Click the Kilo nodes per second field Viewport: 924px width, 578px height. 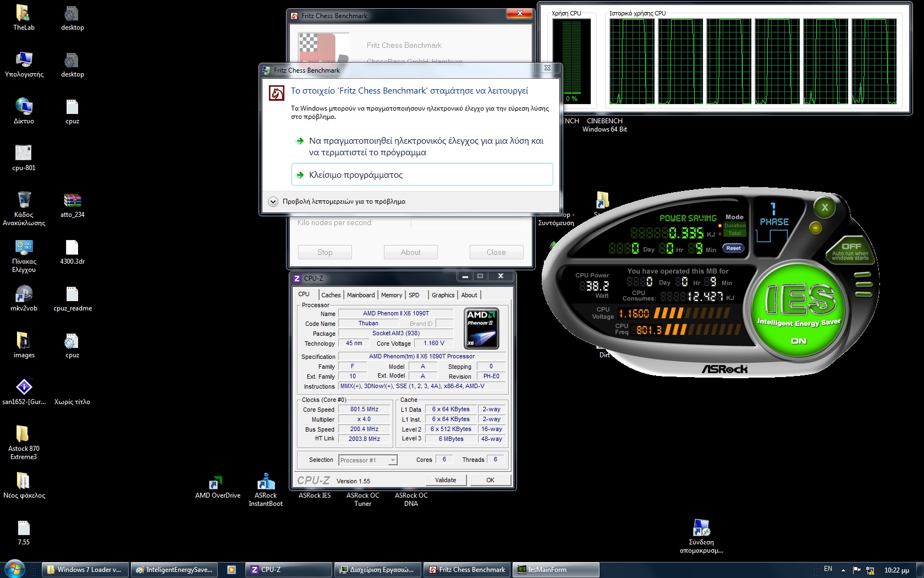click(x=468, y=223)
